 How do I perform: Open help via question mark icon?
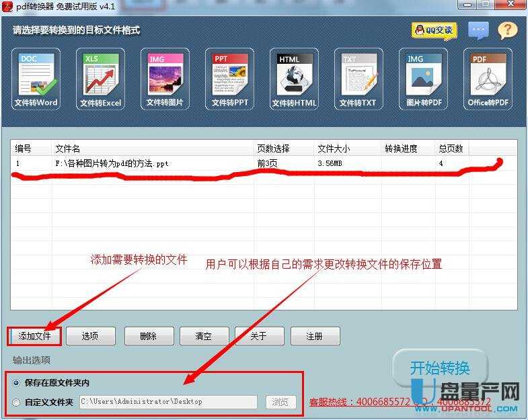[507, 30]
